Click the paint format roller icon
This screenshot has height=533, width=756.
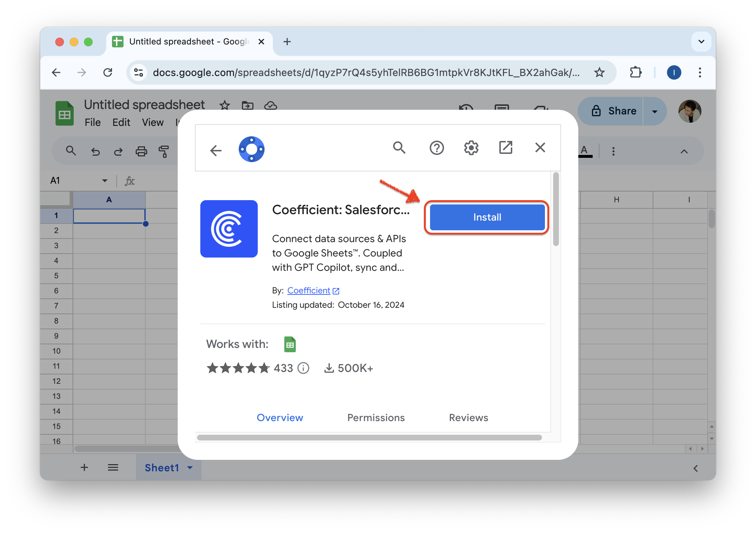[164, 151]
